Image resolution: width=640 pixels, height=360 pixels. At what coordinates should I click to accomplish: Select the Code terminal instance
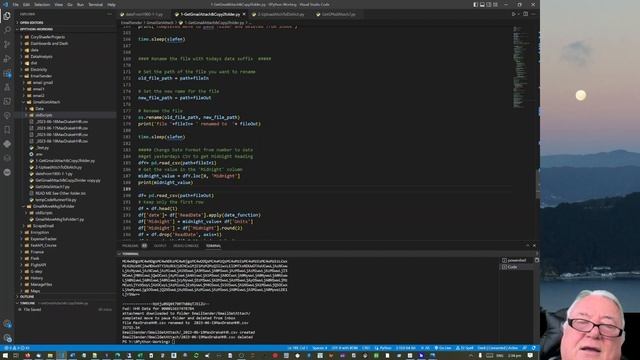click(516, 267)
